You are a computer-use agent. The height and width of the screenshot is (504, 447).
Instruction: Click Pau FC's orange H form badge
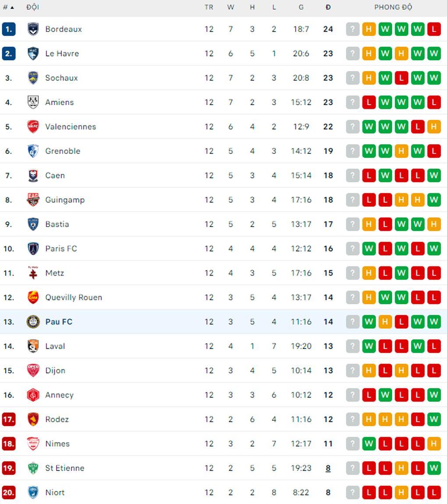click(385, 322)
